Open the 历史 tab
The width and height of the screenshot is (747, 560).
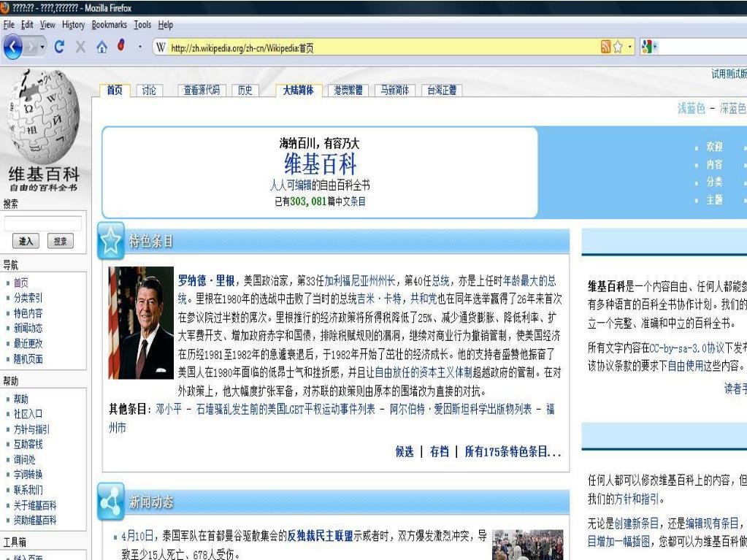[x=245, y=90]
